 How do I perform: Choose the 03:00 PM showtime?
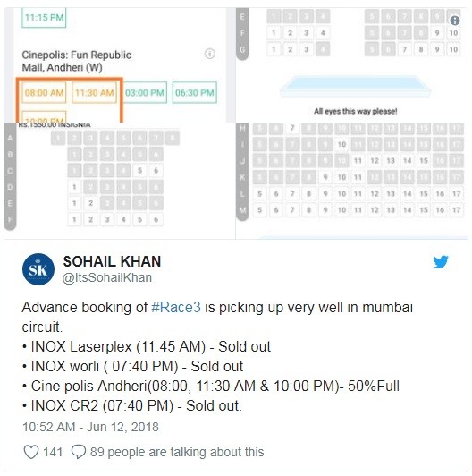point(145,92)
